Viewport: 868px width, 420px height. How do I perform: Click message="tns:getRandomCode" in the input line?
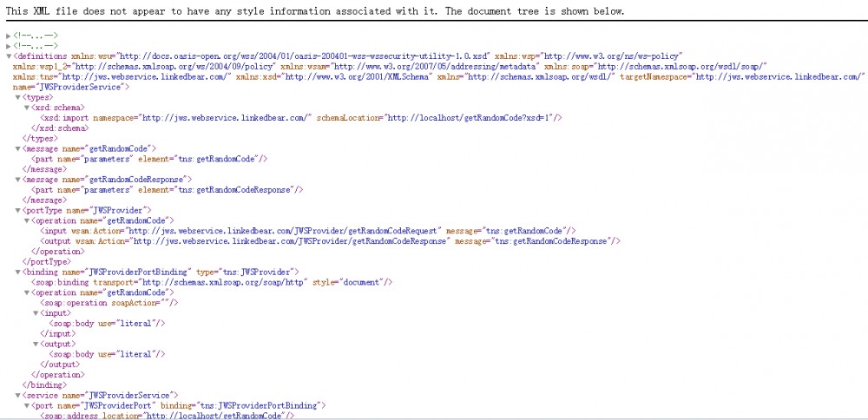(x=507, y=231)
